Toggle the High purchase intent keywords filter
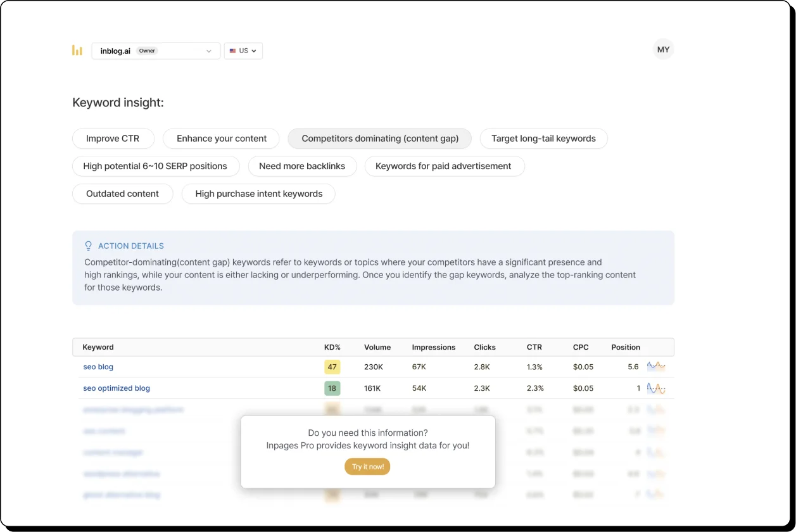 pyautogui.click(x=258, y=194)
